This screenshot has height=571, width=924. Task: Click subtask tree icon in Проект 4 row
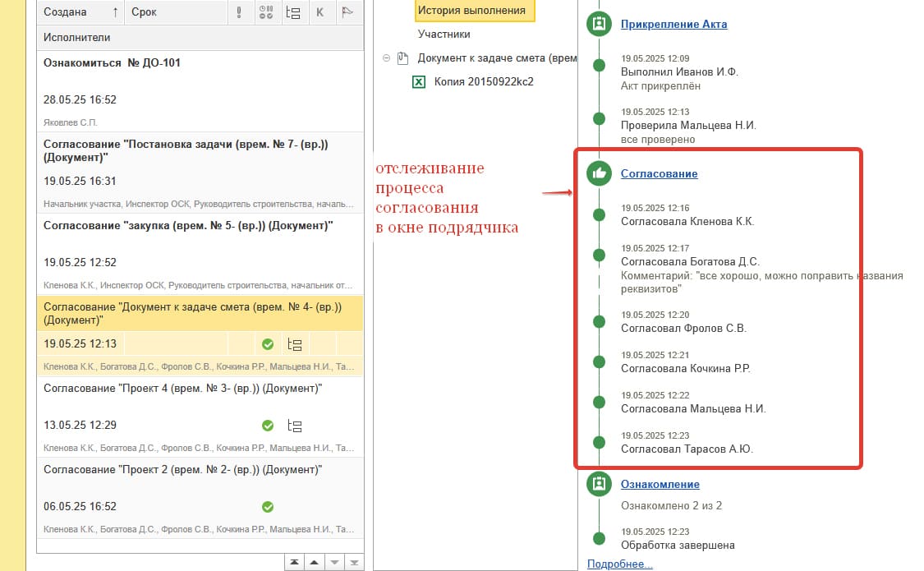pos(295,426)
